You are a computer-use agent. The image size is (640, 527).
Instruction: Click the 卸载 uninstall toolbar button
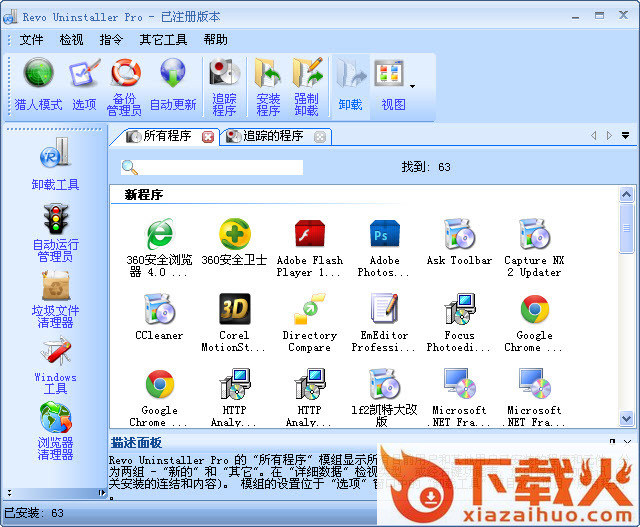[350, 86]
